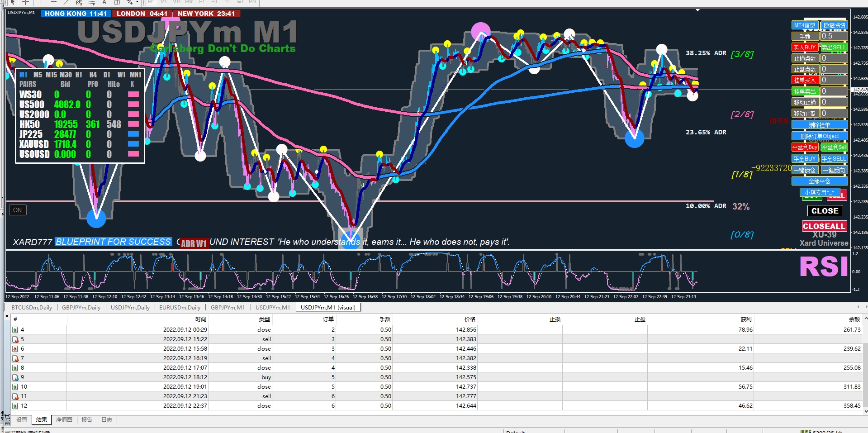Pick the text 'A' annotation tool

104,2
